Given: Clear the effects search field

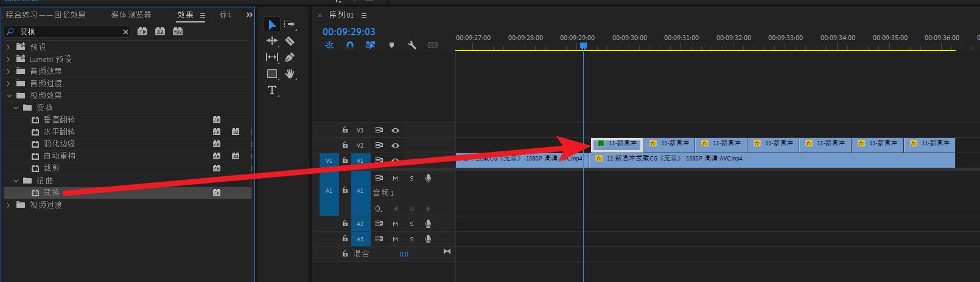Looking at the screenshot, I should coord(125,32).
